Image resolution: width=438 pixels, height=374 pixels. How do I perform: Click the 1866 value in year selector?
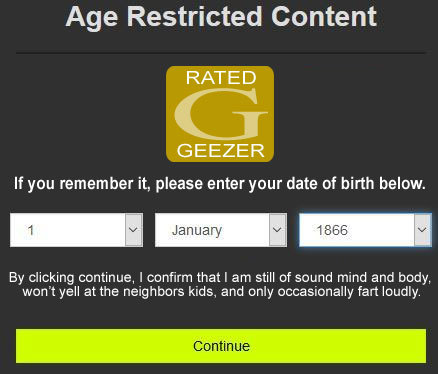click(332, 230)
